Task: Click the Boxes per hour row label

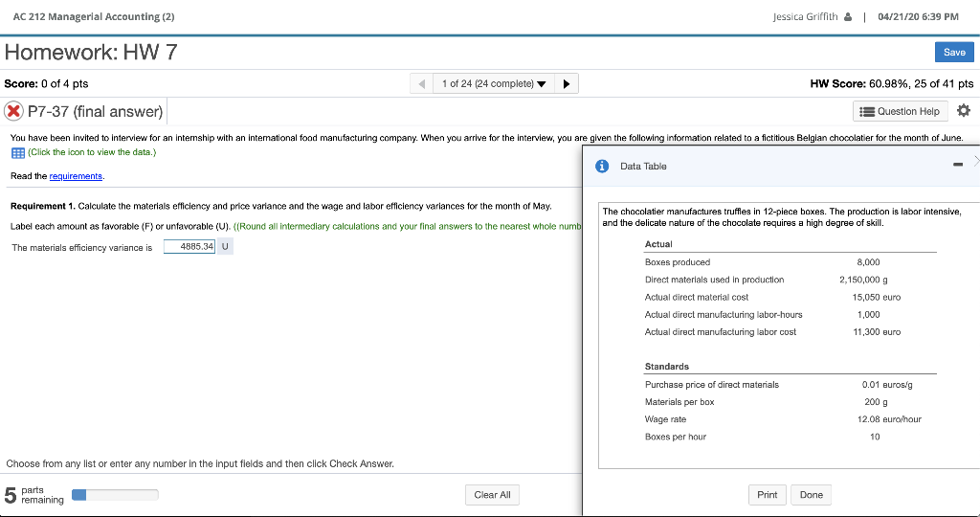Action: pos(675,437)
